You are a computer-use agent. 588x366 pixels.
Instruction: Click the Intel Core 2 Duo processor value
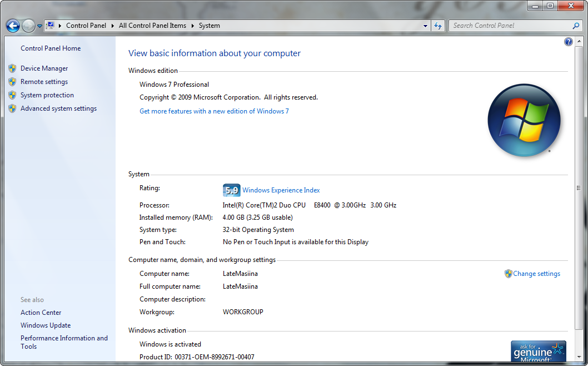[310, 205]
